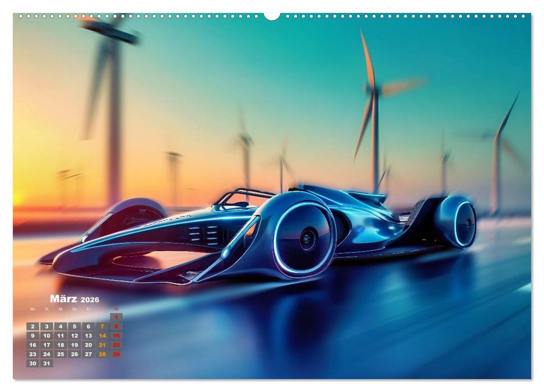Image resolution: width=544 pixels, height=392 pixels.
Task: Click the Mo weekday header
Action: pyautogui.click(x=33, y=309)
